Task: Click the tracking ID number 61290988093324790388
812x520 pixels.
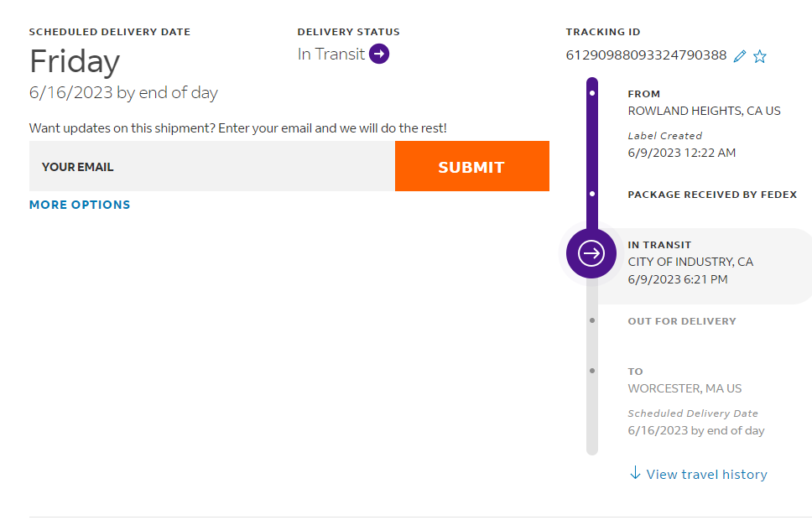Action: 646,55
